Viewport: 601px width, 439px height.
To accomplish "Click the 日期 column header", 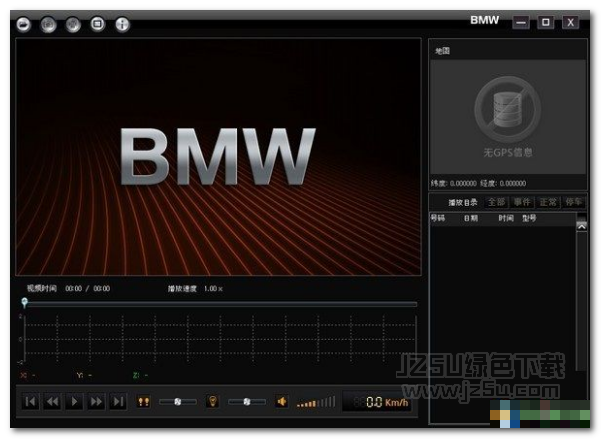I will click(x=471, y=218).
